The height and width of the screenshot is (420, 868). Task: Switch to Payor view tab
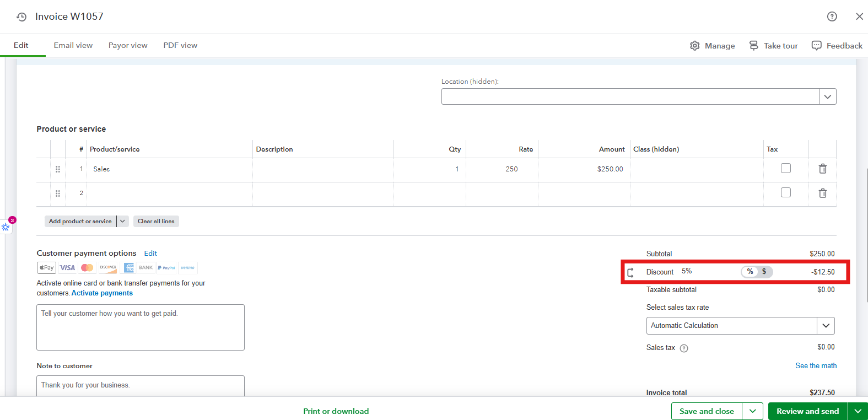(128, 45)
